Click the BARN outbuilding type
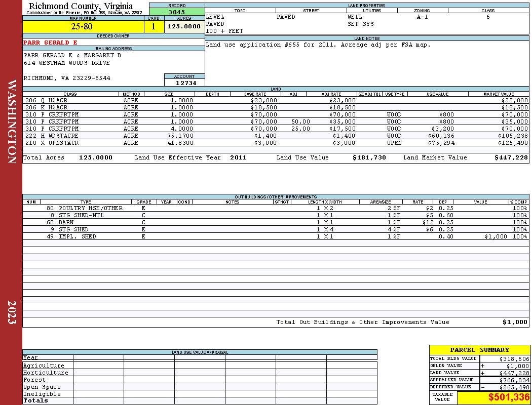This screenshot has height=405, width=532. pos(66,222)
